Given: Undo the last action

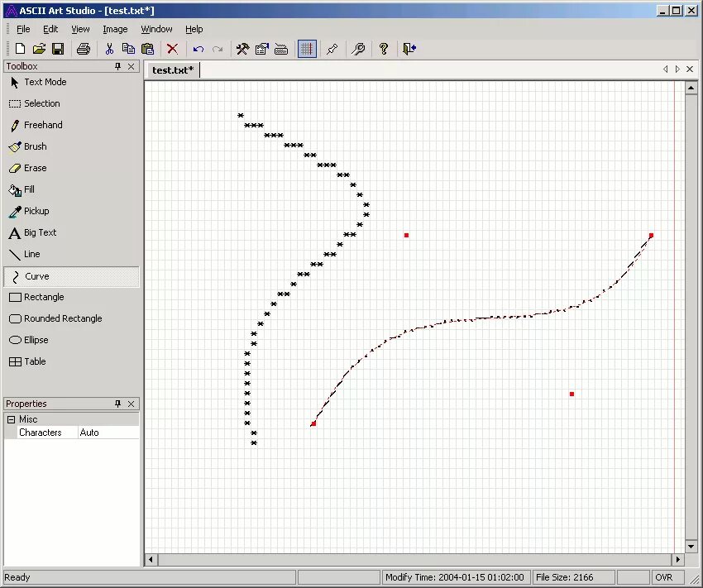Looking at the screenshot, I should coord(198,49).
